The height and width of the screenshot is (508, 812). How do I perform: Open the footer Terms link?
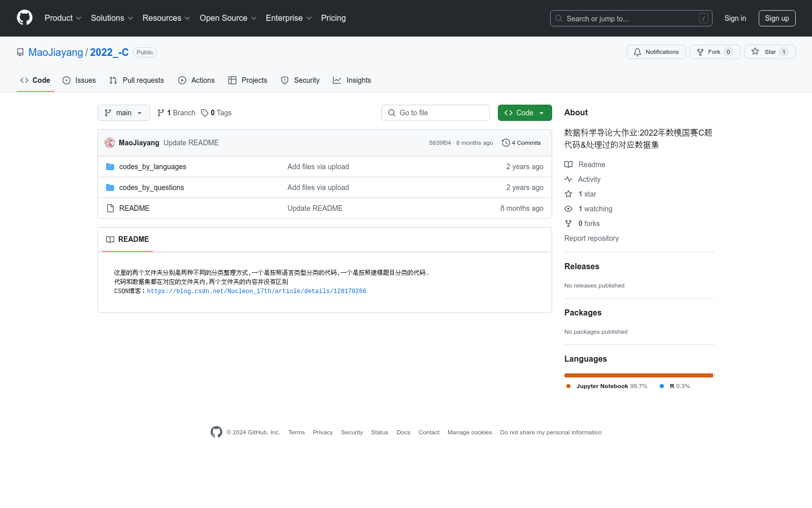[296, 432]
